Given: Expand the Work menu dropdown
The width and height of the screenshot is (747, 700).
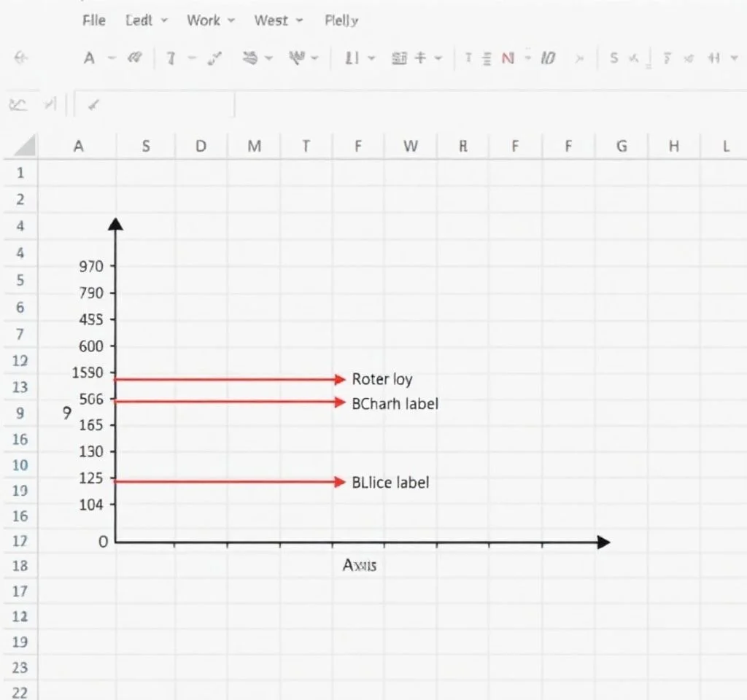Looking at the screenshot, I should pos(210,20).
